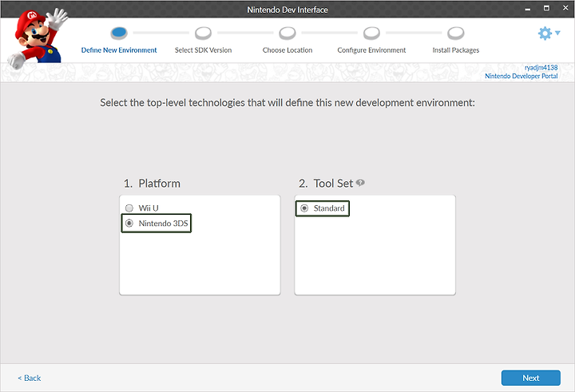This screenshot has width=575, height=392.
Task: Click the Configure Environment step circle
Action: tap(371, 33)
